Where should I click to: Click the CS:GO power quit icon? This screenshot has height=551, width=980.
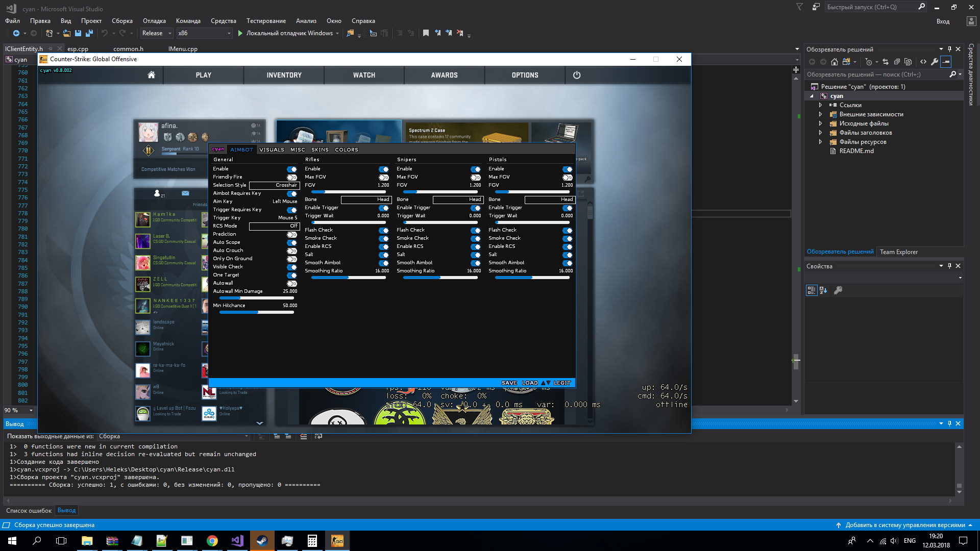click(x=577, y=75)
